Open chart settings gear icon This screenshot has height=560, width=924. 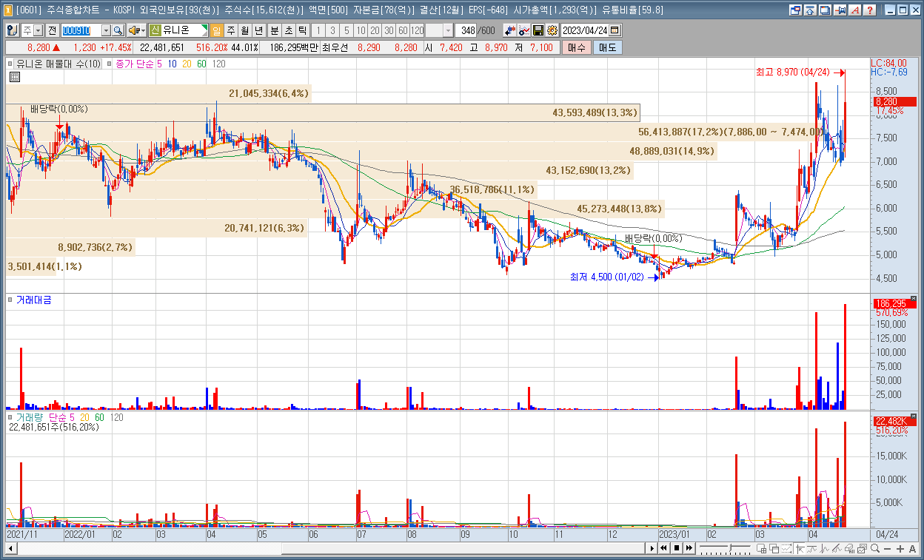click(x=552, y=30)
